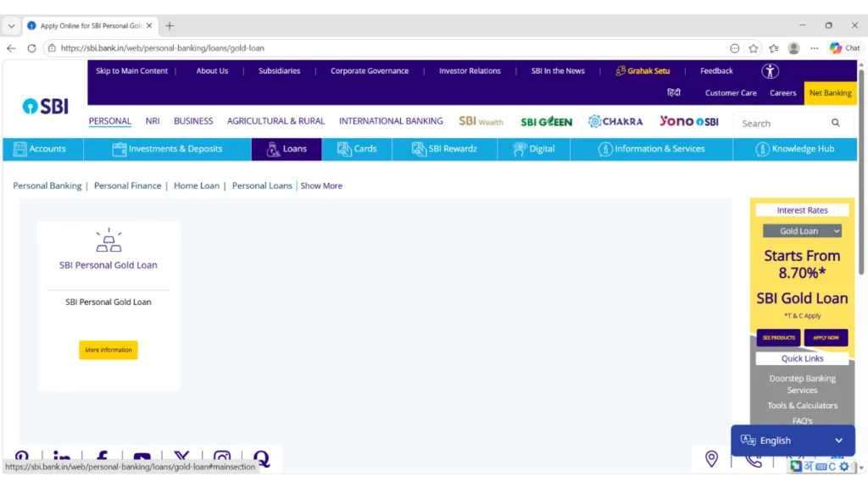Open Careers link
Image resolution: width=868 pixels, height=488 pixels.
click(x=782, y=93)
